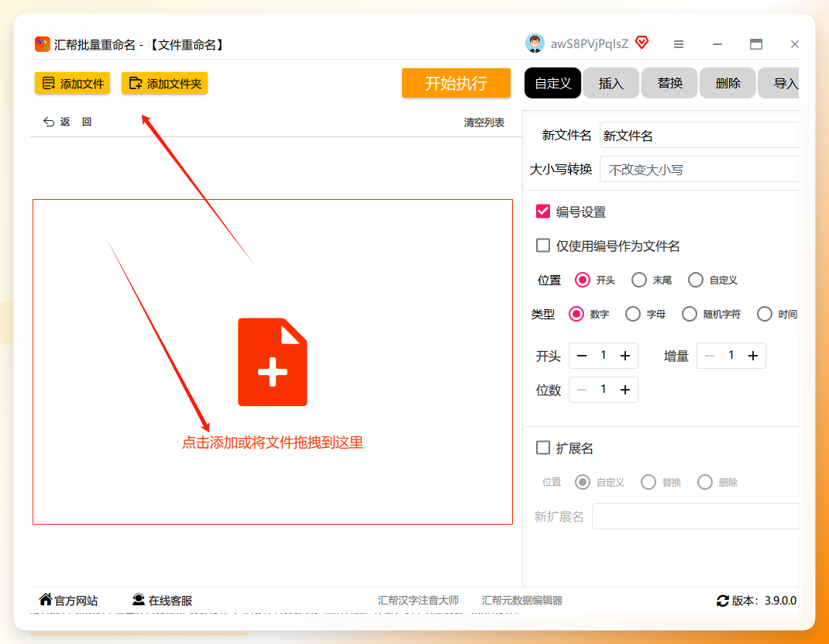Click the red VIP diamond icon
829x644 pixels.
coord(642,43)
